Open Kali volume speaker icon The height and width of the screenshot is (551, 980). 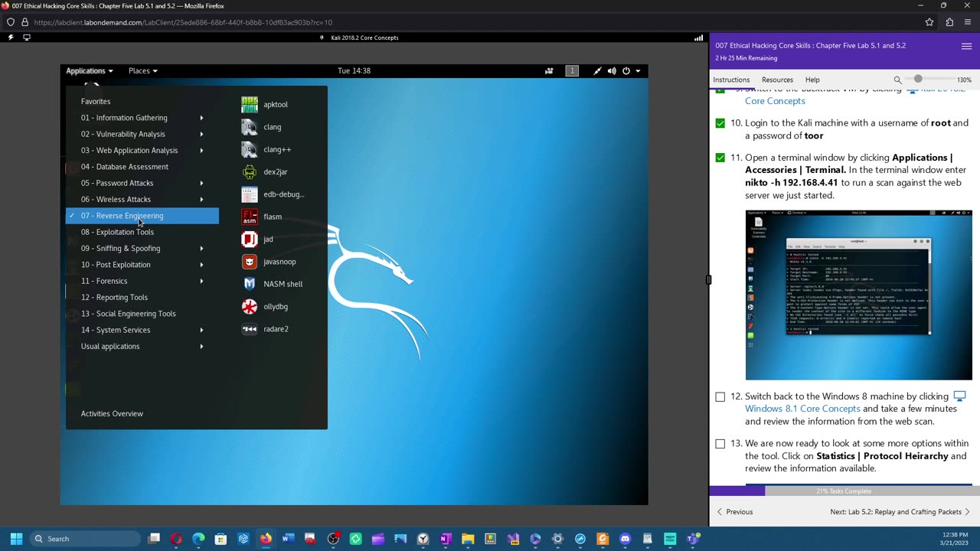coord(612,71)
